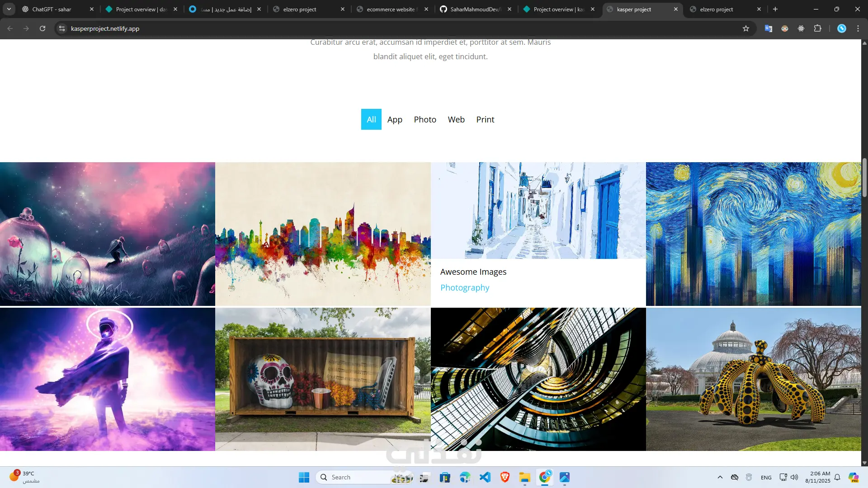The image size is (868, 488).
Task: Open the Brave browser taskbar icon
Action: tap(505, 477)
